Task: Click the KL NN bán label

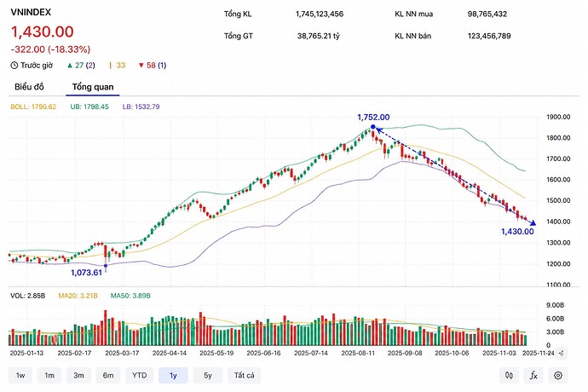Action: (x=412, y=36)
